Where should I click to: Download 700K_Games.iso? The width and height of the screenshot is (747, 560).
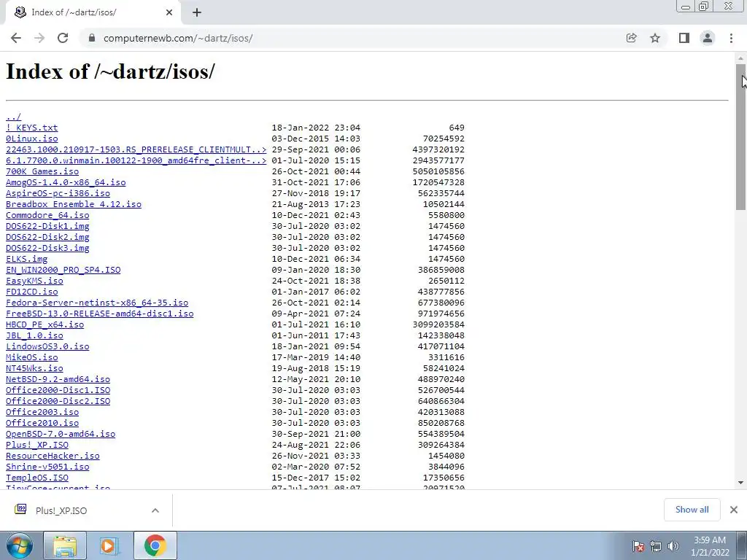point(42,171)
